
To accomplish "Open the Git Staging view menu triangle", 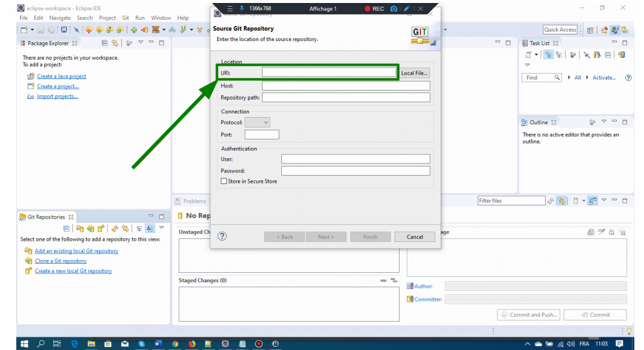I will click(604, 200).
